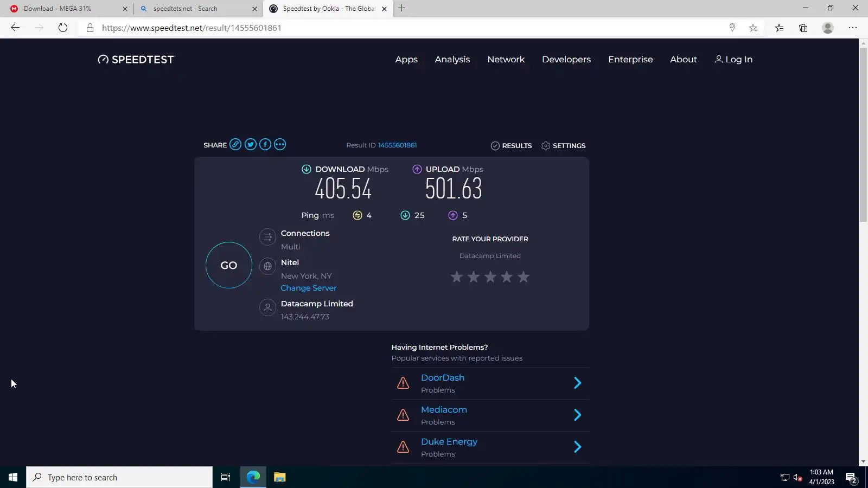Click the Speedtest logo
The height and width of the screenshot is (488, 868).
pyautogui.click(x=136, y=59)
